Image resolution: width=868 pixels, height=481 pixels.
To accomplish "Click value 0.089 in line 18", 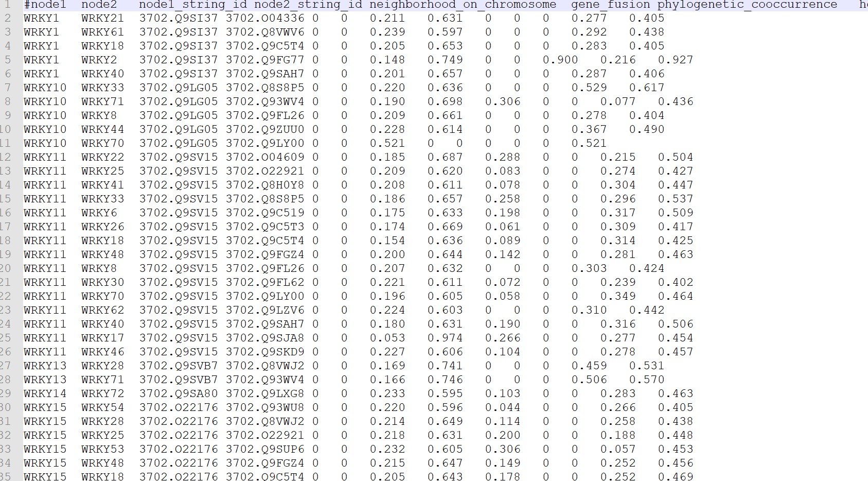I will (x=503, y=240).
